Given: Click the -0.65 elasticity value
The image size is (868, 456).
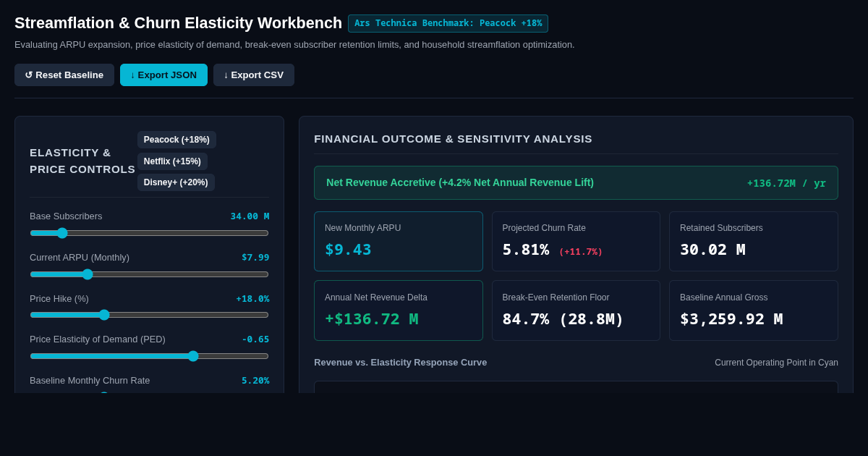Looking at the screenshot, I should 255,339.
